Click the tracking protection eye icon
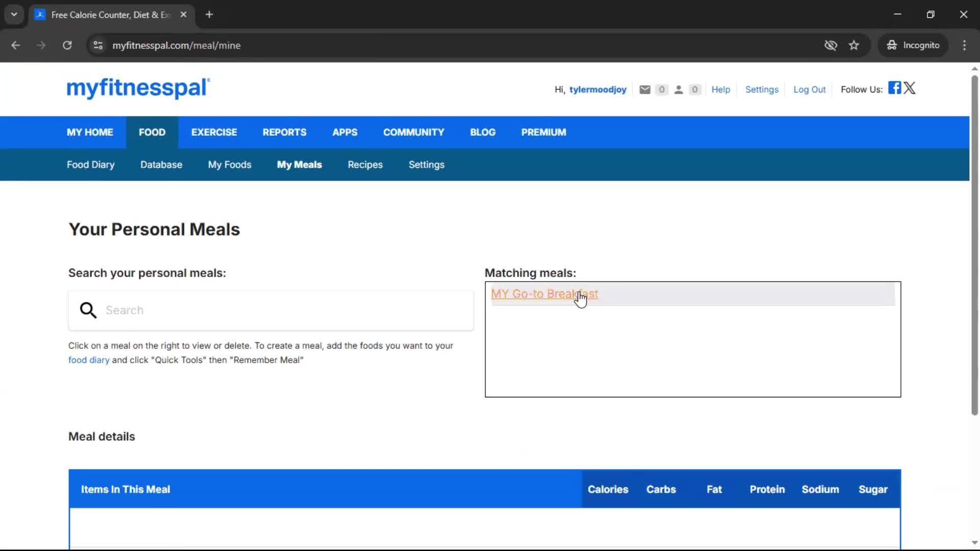Screen dimensions: 980x551 click(830, 45)
